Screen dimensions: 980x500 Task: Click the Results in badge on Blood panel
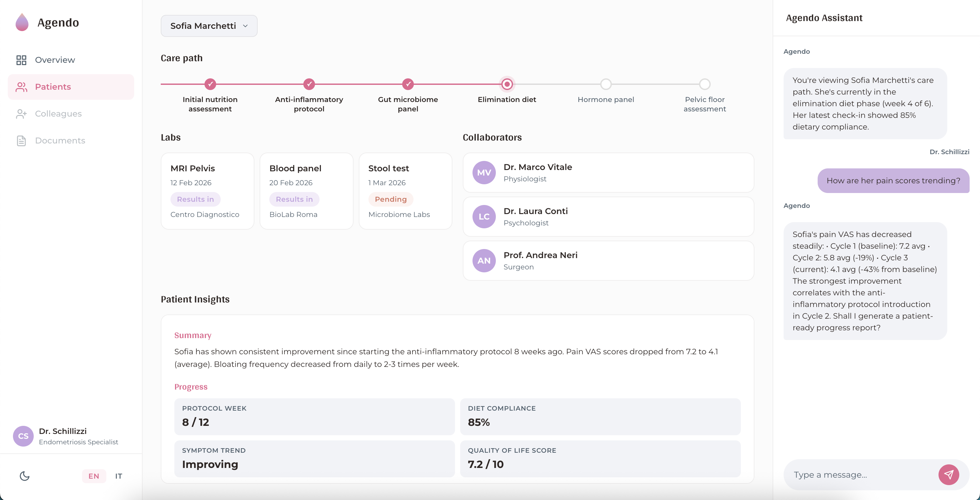(x=294, y=199)
